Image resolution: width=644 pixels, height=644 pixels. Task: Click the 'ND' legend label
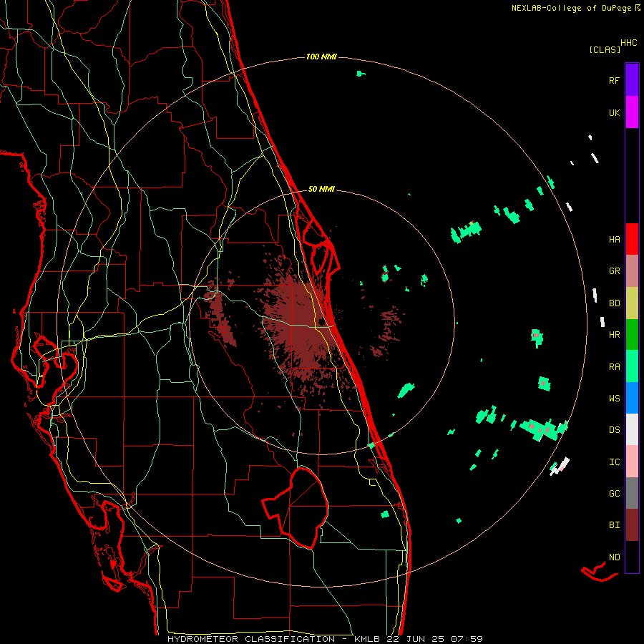614,557
